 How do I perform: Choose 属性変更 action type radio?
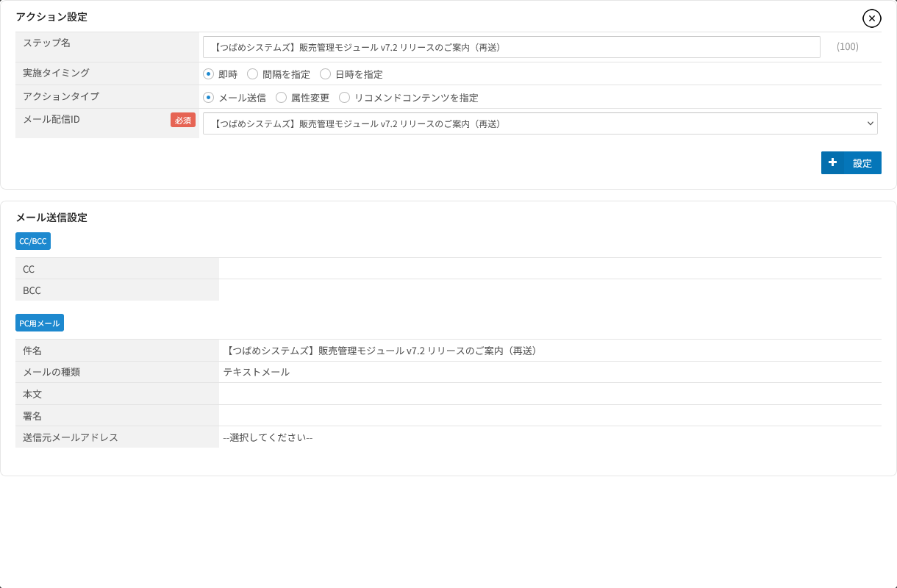point(281,97)
